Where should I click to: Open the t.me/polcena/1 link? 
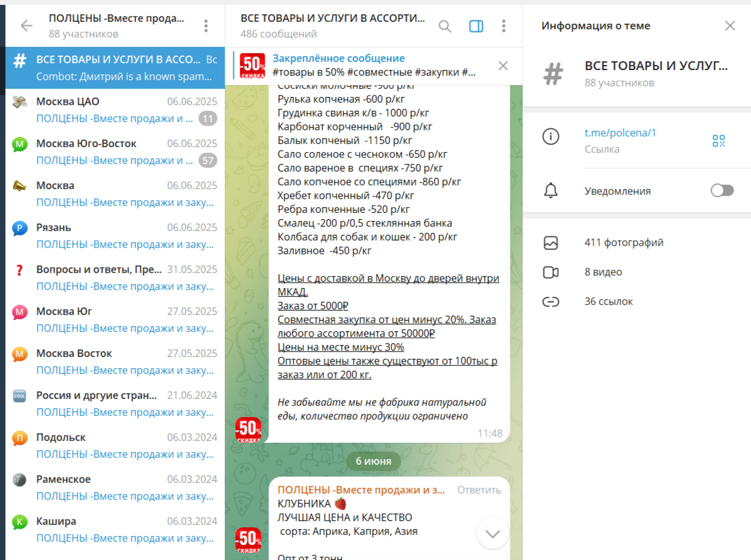point(620,133)
